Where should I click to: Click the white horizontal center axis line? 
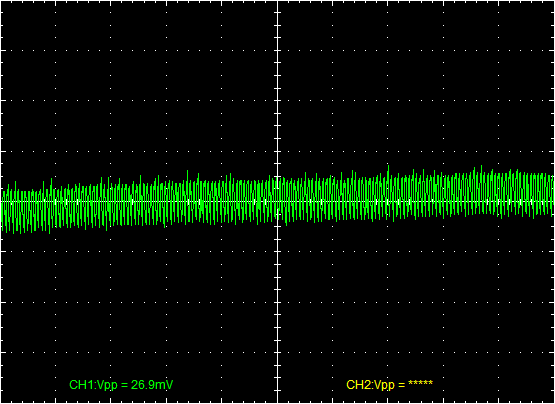pos(278,202)
